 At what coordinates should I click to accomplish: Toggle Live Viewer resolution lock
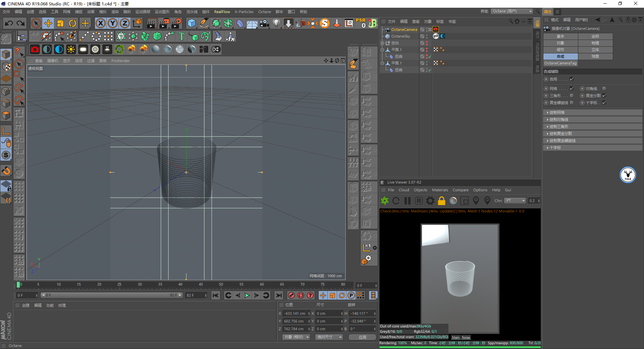[x=442, y=201]
